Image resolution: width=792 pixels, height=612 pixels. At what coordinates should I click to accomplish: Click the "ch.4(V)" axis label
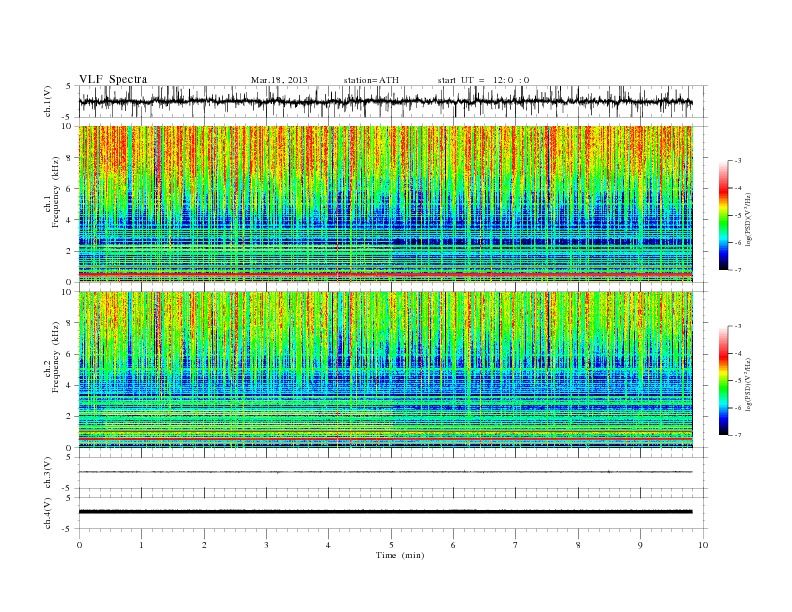coord(48,513)
